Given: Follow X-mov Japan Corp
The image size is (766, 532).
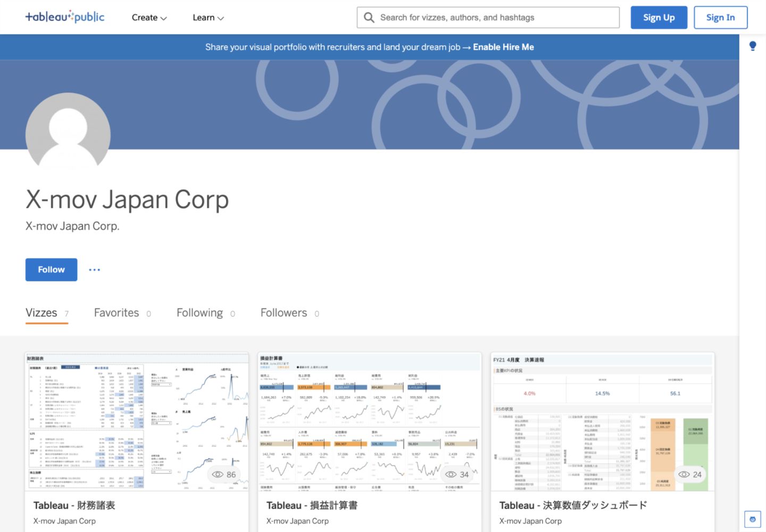Looking at the screenshot, I should (51, 270).
